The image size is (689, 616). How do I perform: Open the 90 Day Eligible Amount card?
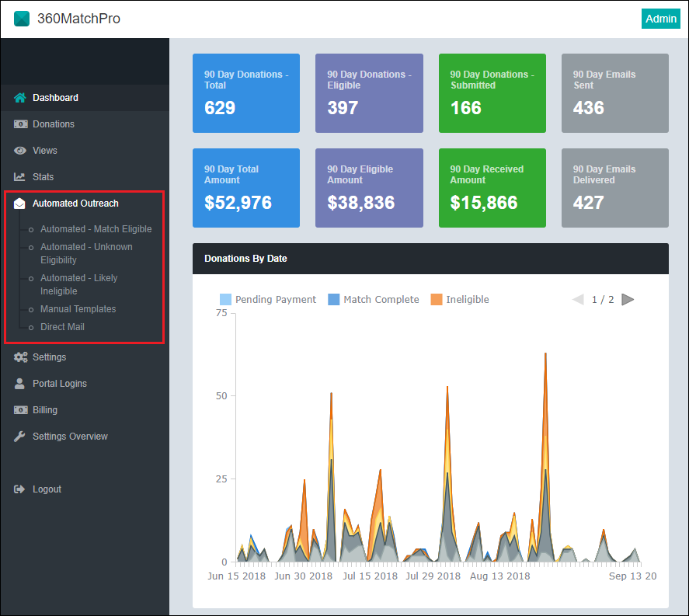click(369, 188)
